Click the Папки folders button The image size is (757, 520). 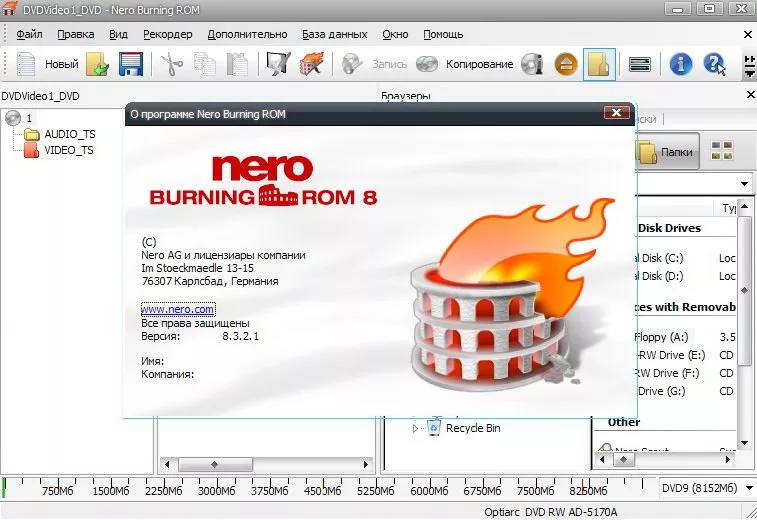pos(667,152)
